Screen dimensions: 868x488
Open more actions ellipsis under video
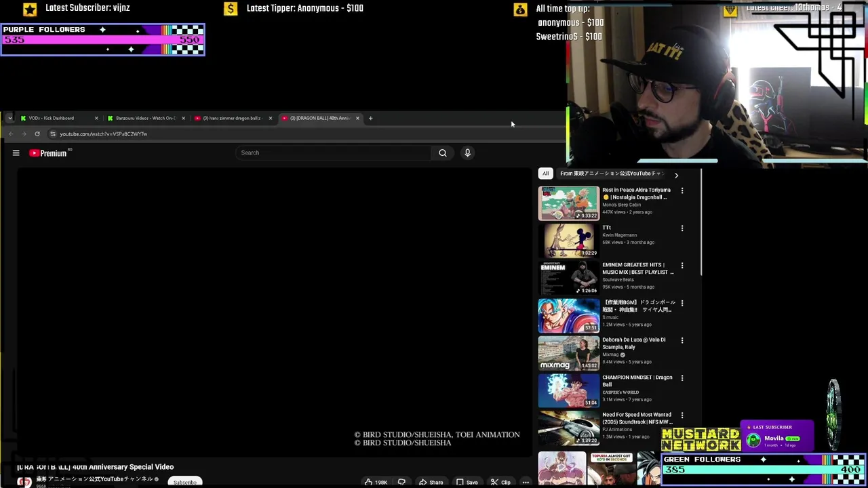click(526, 482)
